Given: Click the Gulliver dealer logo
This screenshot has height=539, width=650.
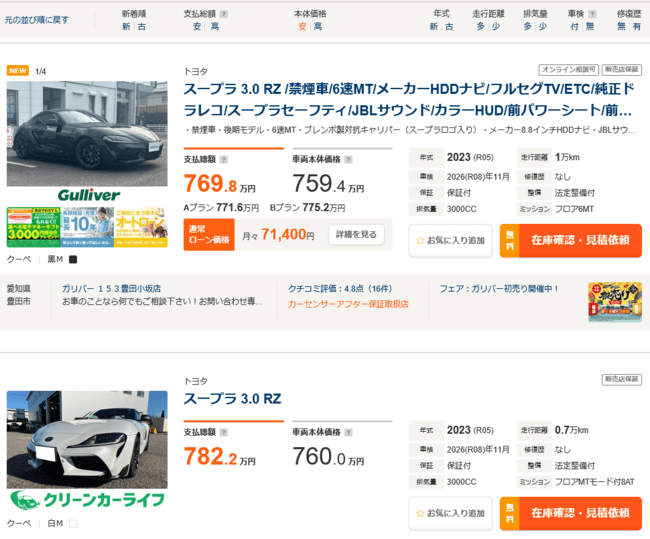Looking at the screenshot, I should [x=87, y=194].
